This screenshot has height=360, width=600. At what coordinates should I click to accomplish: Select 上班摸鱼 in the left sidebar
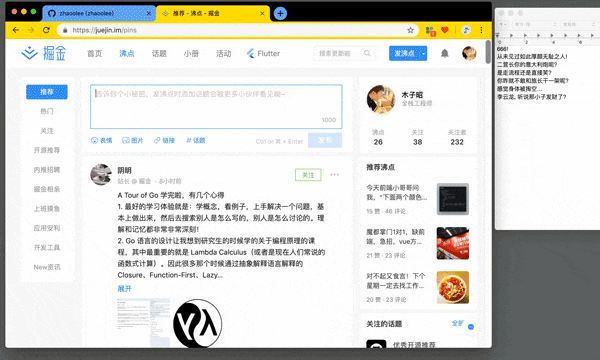[47, 209]
